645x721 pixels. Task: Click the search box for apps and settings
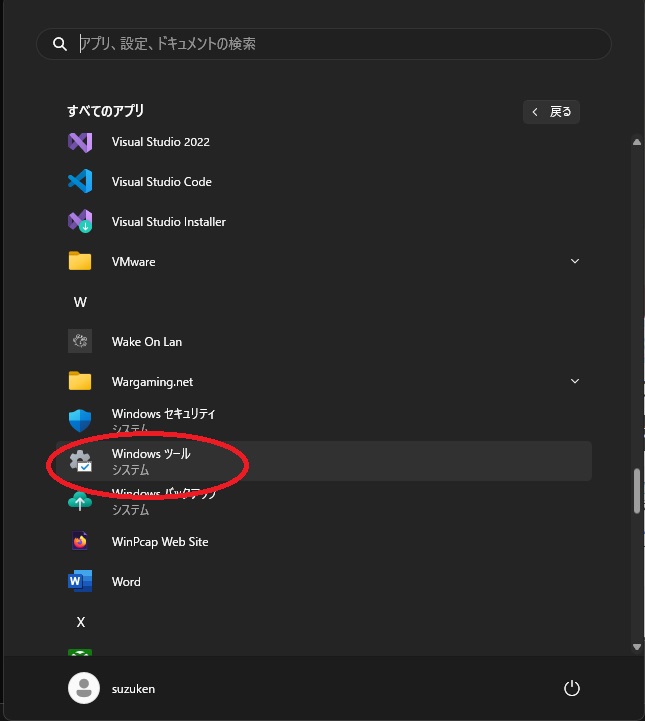[x=324, y=44]
